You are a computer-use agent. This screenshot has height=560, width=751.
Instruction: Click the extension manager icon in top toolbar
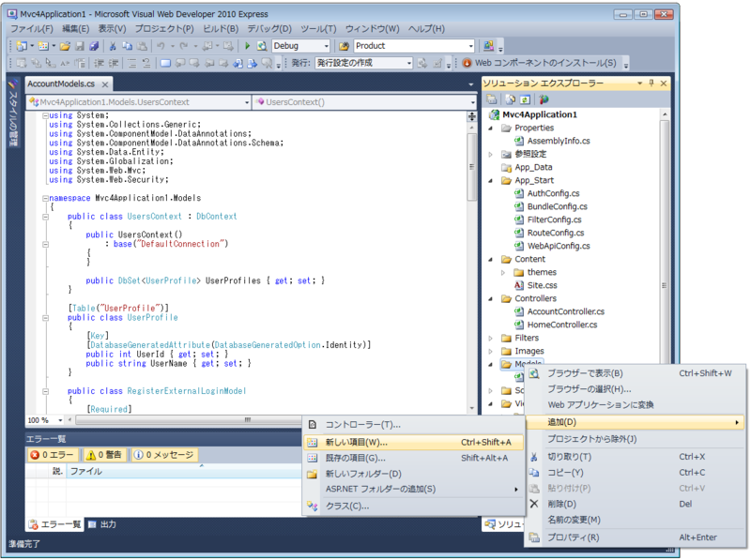click(x=488, y=46)
